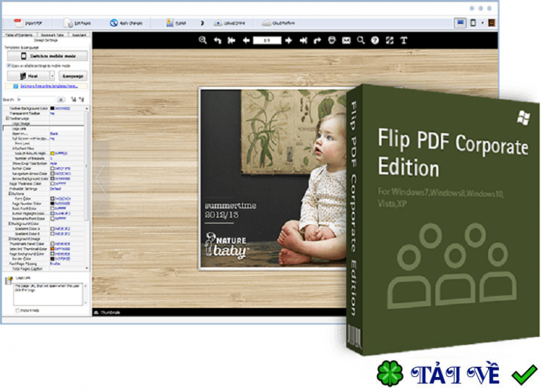The width and height of the screenshot is (543, 392).
Task: Clear the settings search box
Action: point(61,100)
